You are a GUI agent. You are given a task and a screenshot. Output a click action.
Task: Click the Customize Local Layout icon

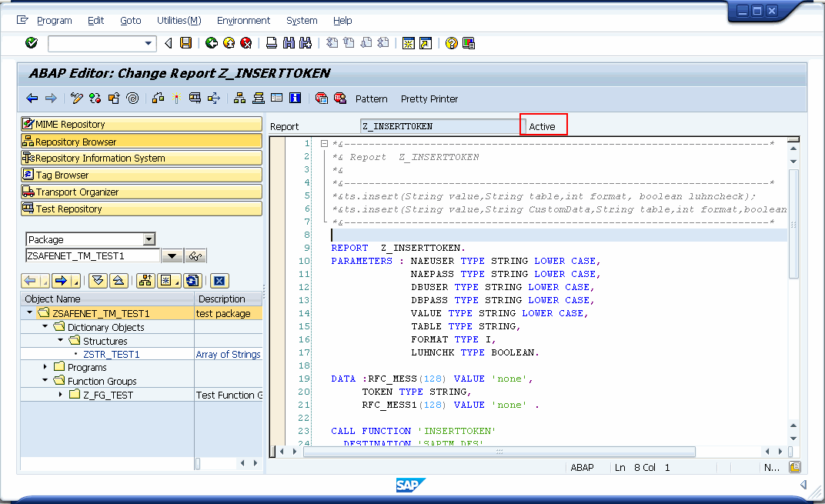(x=469, y=43)
